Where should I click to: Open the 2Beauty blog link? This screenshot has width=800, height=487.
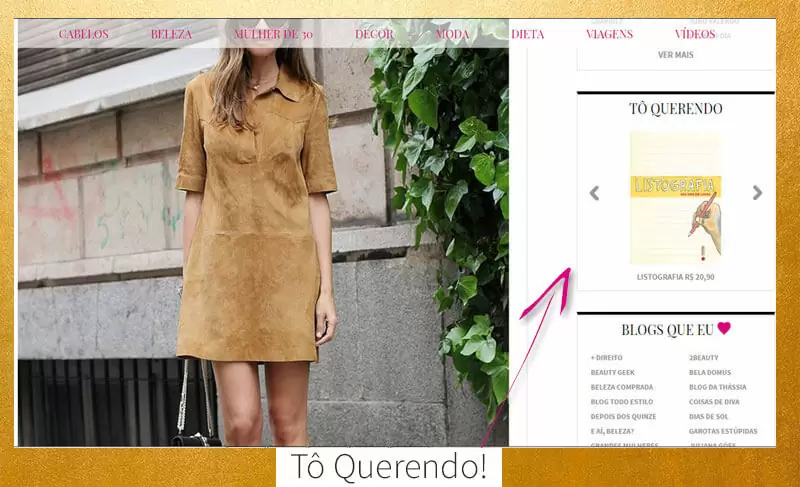point(704,357)
